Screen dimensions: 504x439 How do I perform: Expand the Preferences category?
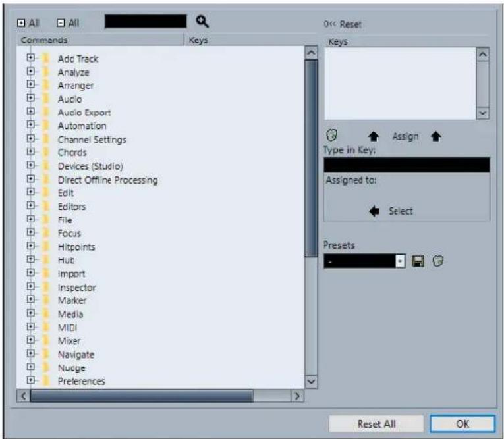(30, 380)
